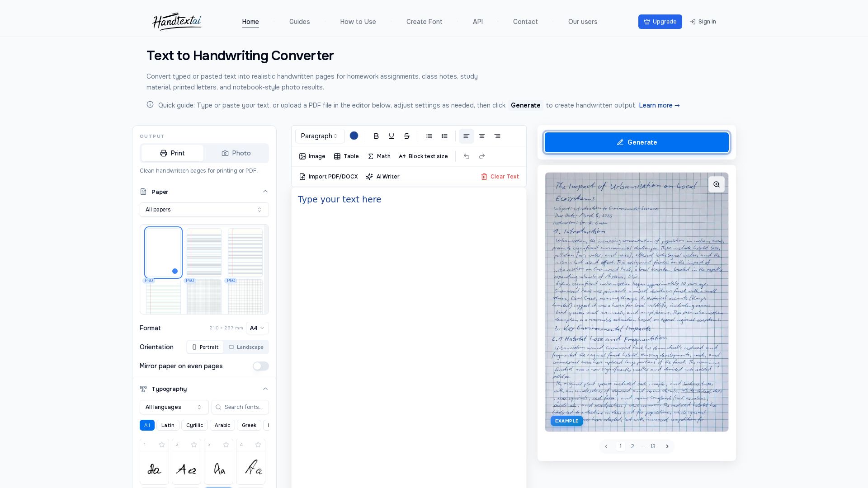Insert a Math formula

pyautogui.click(x=379, y=156)
